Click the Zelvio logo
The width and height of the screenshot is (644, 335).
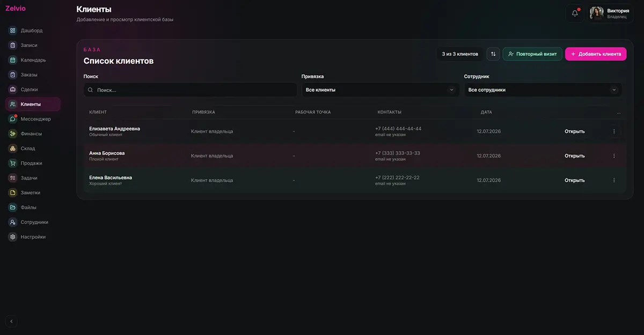point(15,8)
